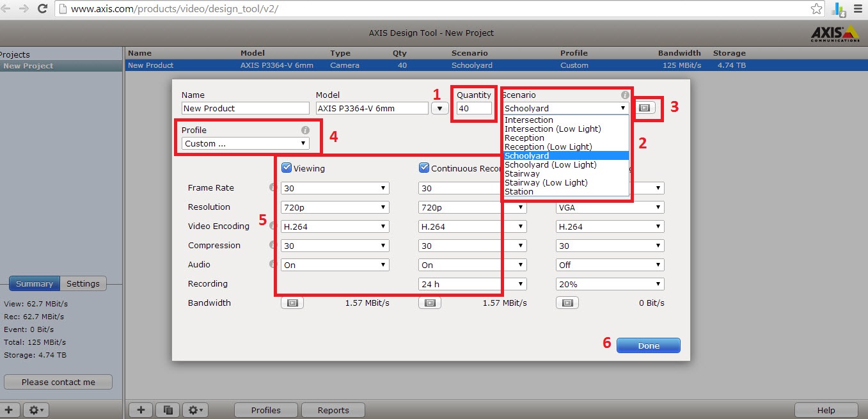
Task: Open the Viewing Compression dropdown
Action: point(335,246)
